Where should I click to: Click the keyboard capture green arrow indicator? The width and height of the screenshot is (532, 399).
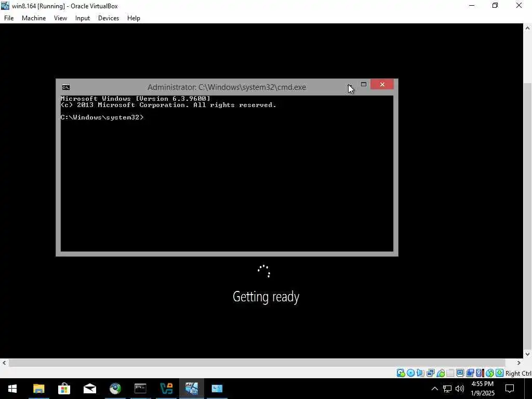click(x=499, y=373)
